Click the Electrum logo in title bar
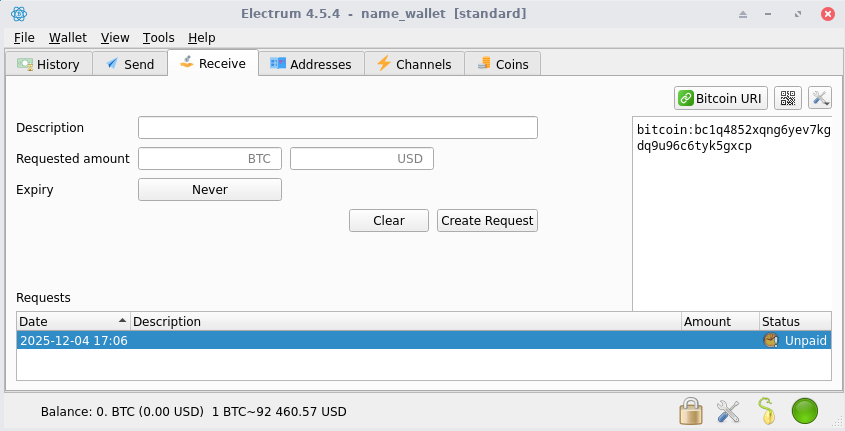The width and height of the screenshot is (845, 431). tap(19, 14)
